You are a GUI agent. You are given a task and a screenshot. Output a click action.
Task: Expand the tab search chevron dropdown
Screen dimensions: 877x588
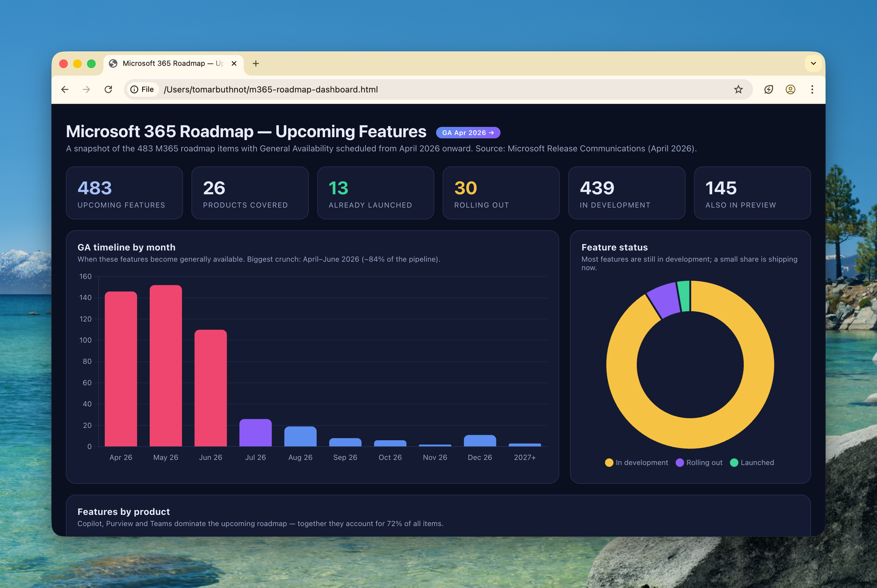pyautogui.click(x=813, y=64)
